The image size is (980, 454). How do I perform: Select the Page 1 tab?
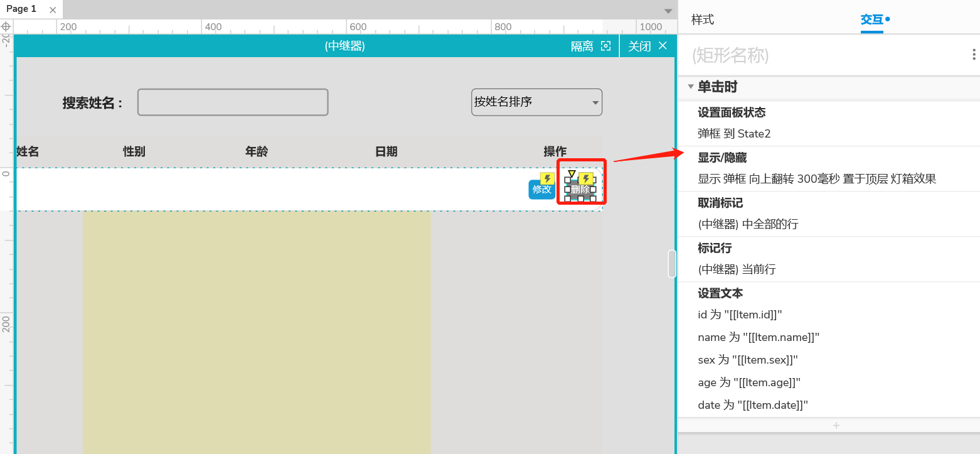pyautogui.click(x=21, y=9)
